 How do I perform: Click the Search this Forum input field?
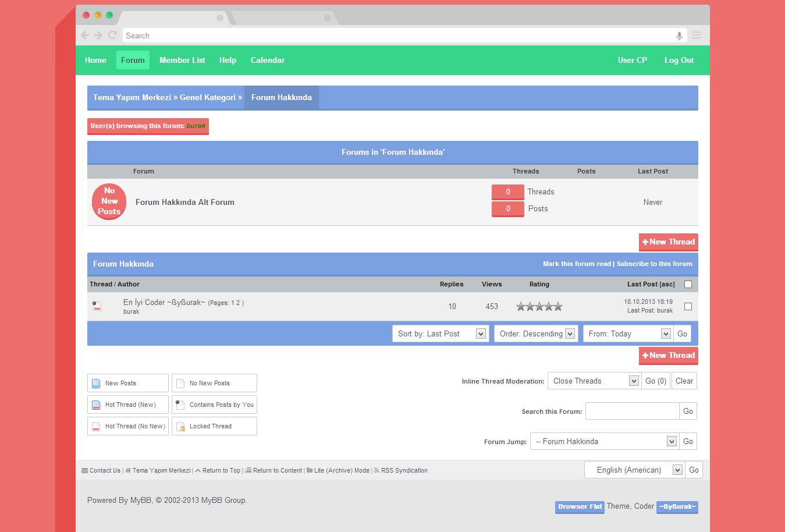pos(632,411)
